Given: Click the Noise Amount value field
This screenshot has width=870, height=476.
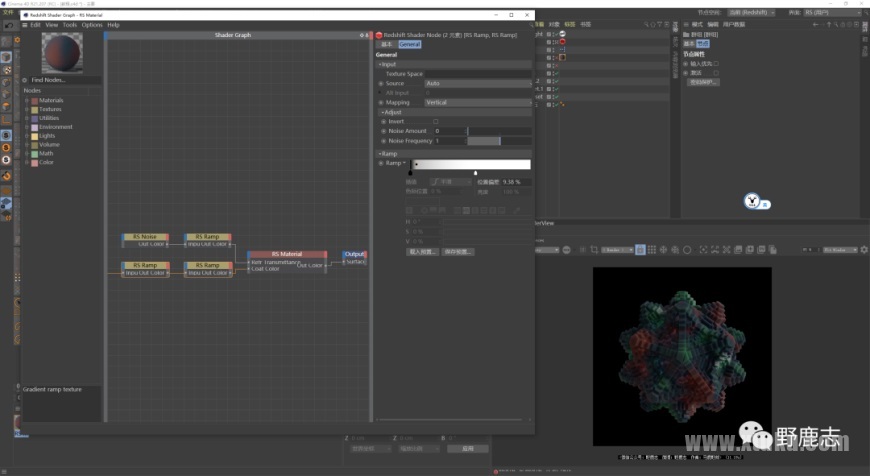Looking at the screenshot, I should [x=450, y=131].
